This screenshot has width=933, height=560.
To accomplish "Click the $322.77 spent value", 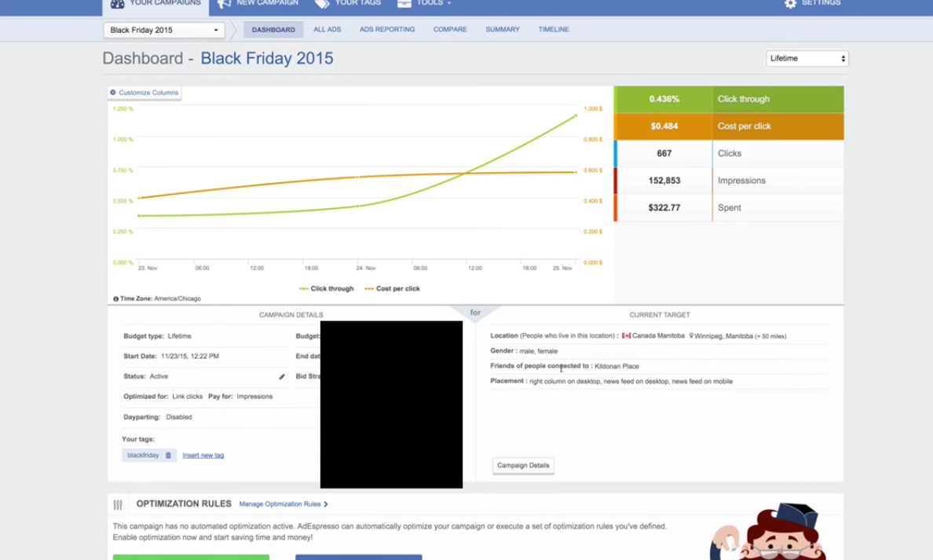I will click(x=664, y=207).
